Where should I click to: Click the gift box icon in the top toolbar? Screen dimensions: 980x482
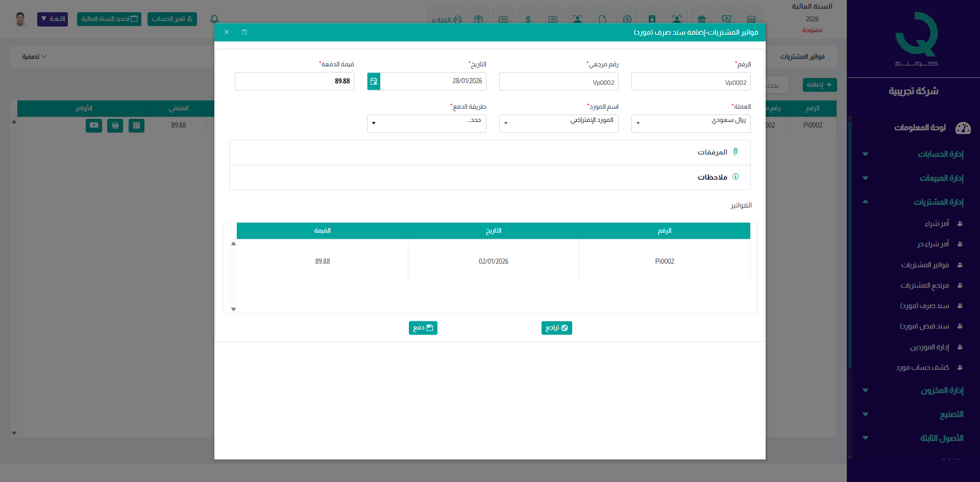478,19
